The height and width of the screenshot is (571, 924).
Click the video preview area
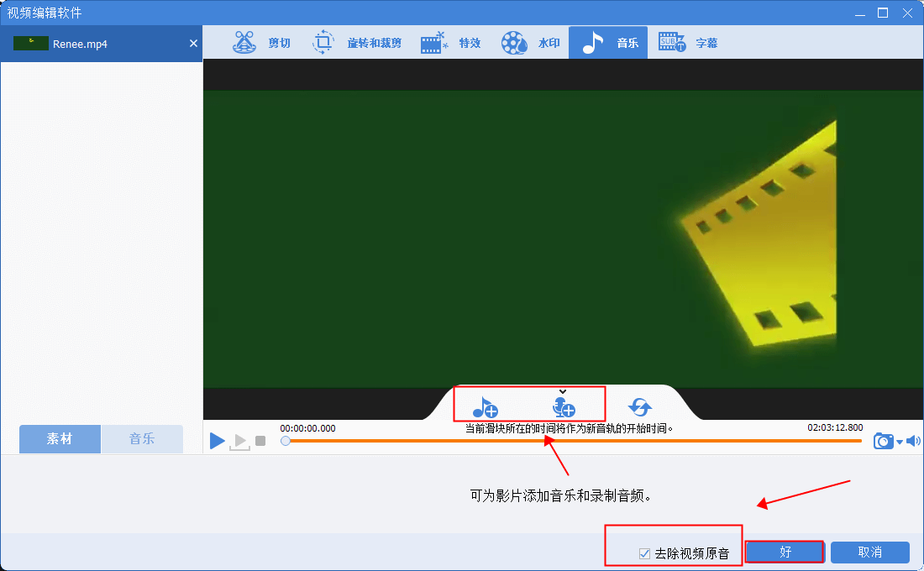pyautogui.click(x=563, y=238)
